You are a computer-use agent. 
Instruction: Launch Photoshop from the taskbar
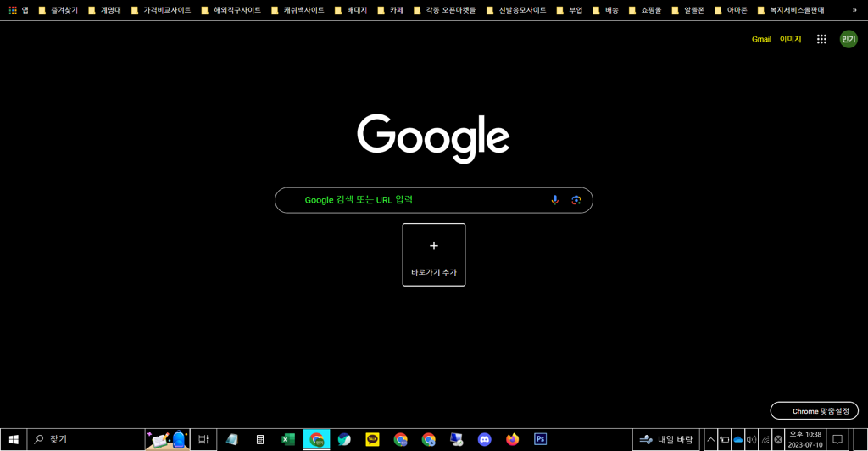click(x=540, y=439)
